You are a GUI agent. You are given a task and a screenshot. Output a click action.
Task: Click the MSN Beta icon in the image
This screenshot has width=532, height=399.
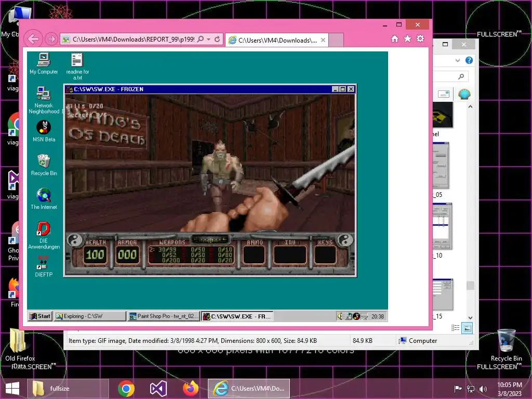click(44, 131)
